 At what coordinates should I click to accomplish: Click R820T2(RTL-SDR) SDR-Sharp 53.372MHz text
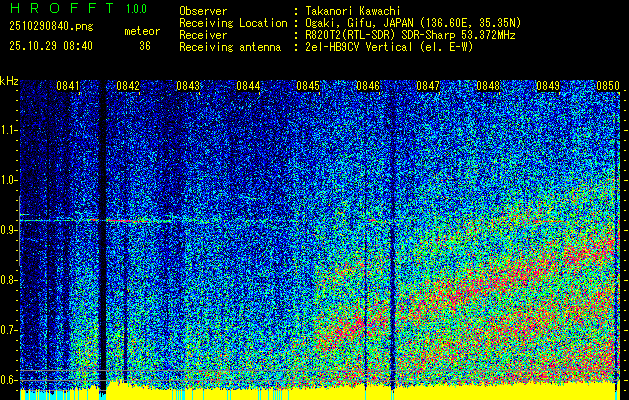click(410, 35)
